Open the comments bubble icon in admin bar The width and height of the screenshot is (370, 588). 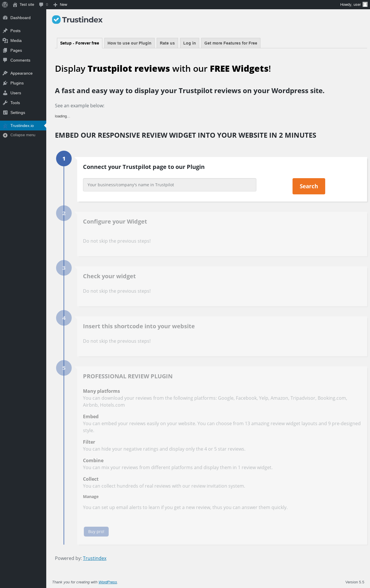(41, 5)
